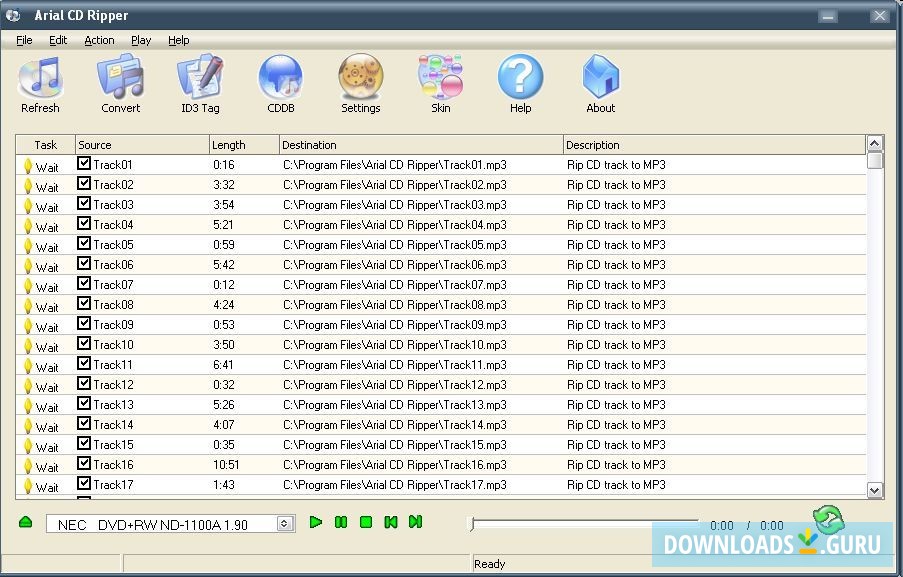Click the Track09 destination path
Viewport: 903px width, 577px height.
point(395,325)
